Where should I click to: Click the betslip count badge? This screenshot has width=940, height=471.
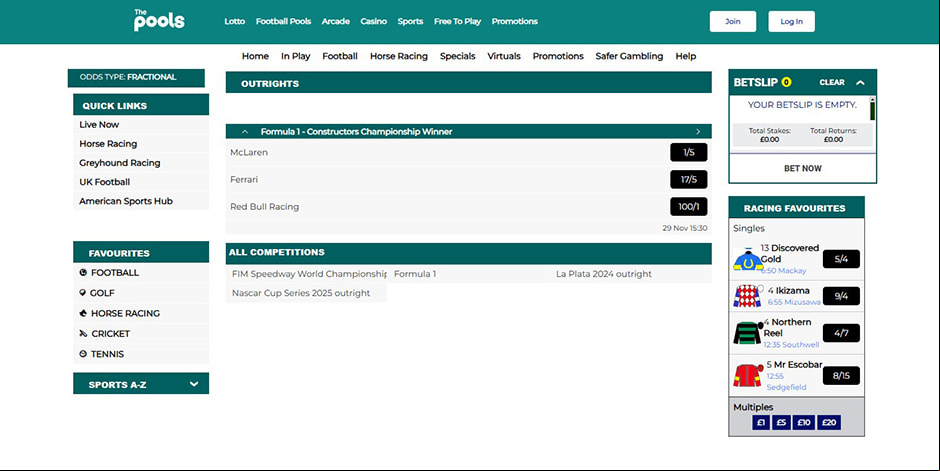click(x=786, y=82)
